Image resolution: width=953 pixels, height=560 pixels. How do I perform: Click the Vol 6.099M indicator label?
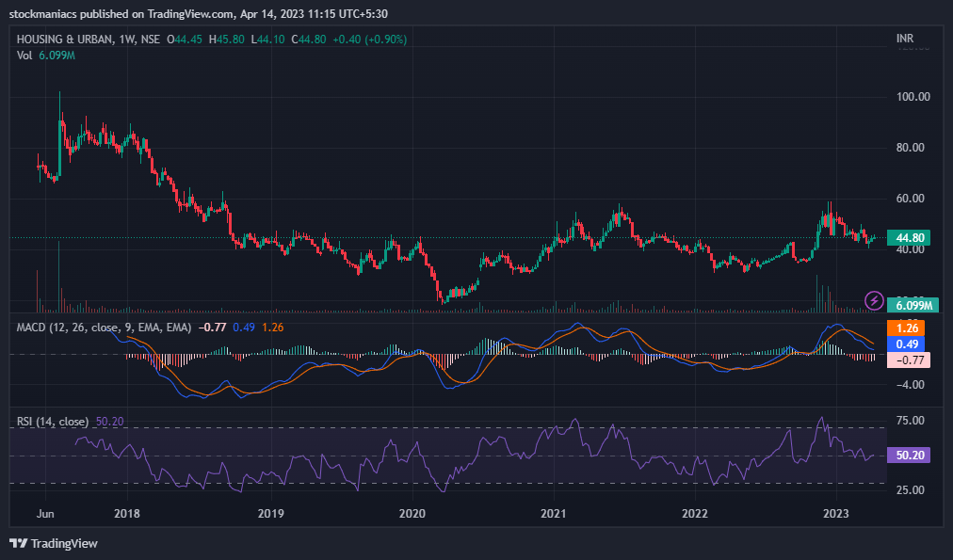(45, 56)
